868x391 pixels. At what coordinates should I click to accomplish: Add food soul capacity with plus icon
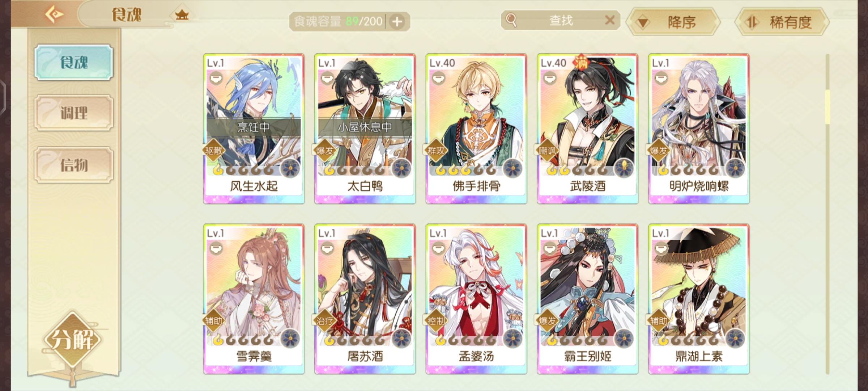[x=397, y=22]
